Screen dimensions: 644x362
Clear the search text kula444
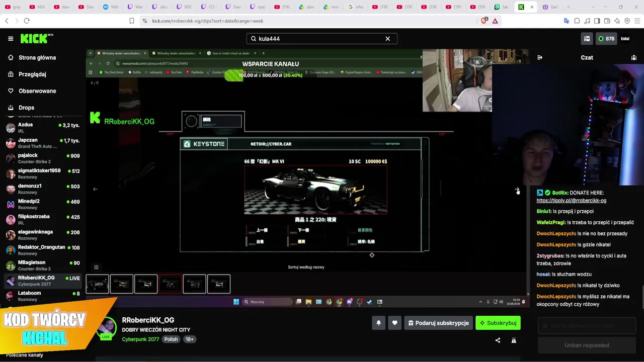point(387,39)
